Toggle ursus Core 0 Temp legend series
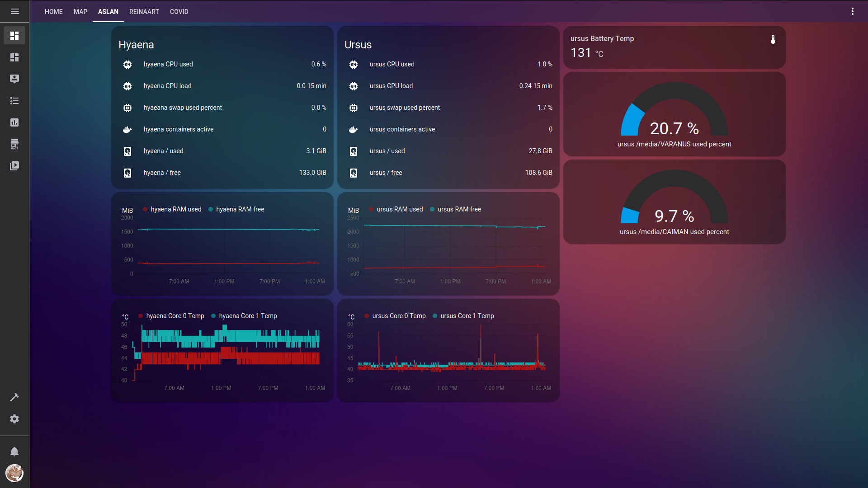The width and height of the screenshot is (868, 488). tap(395, 316)
